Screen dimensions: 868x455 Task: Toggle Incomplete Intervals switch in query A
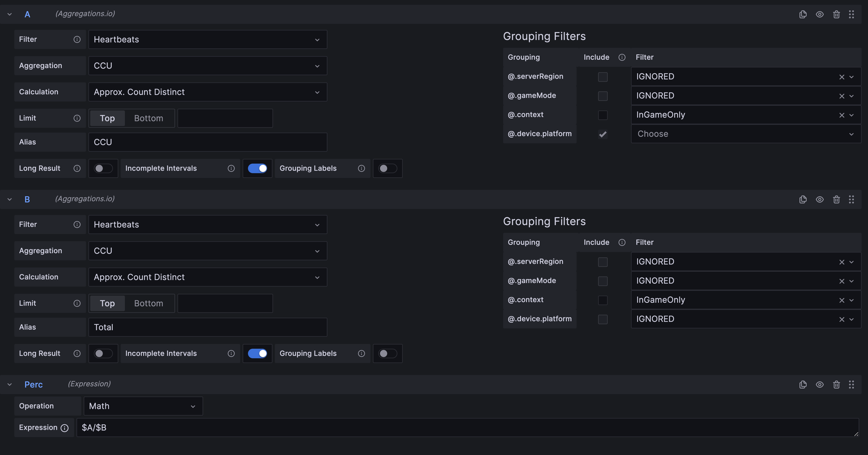(x=258, y=168)
